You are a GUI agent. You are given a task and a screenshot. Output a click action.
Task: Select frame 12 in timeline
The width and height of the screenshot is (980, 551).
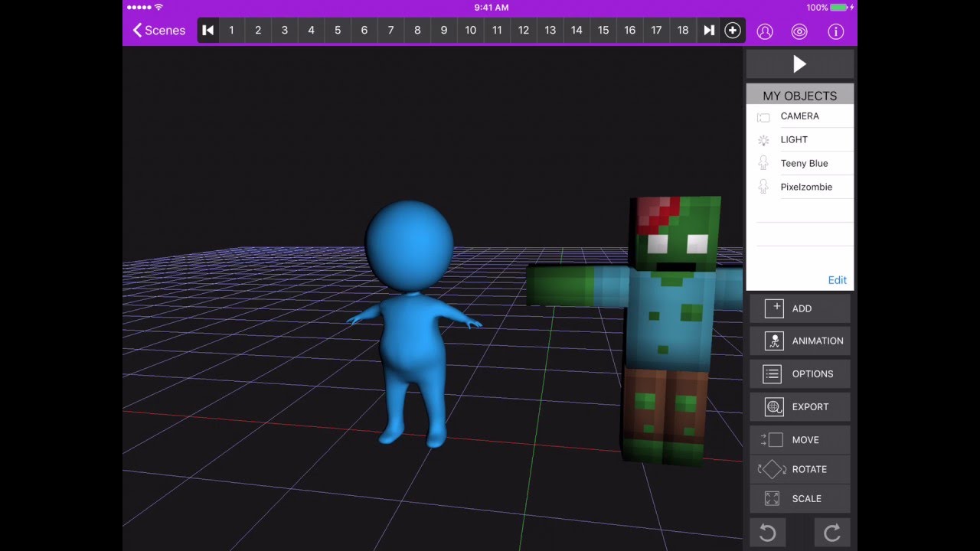pyautogui.click(x=524, y=30)
